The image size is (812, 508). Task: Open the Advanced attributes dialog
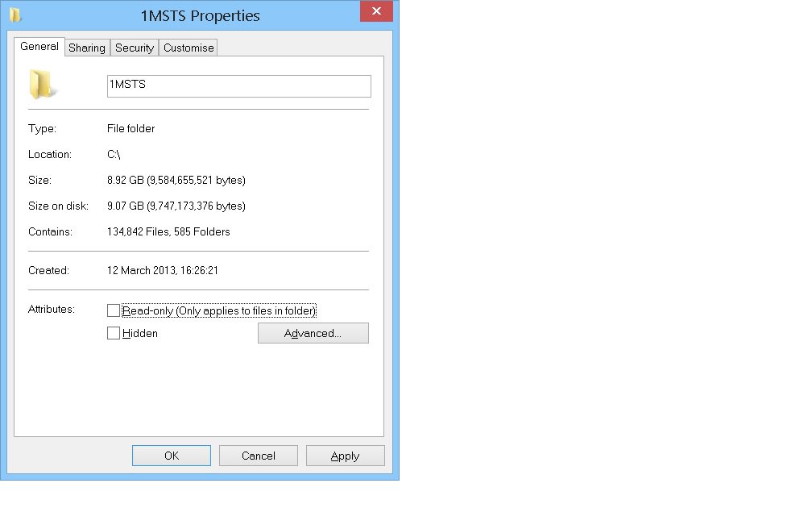coord(313,333)
